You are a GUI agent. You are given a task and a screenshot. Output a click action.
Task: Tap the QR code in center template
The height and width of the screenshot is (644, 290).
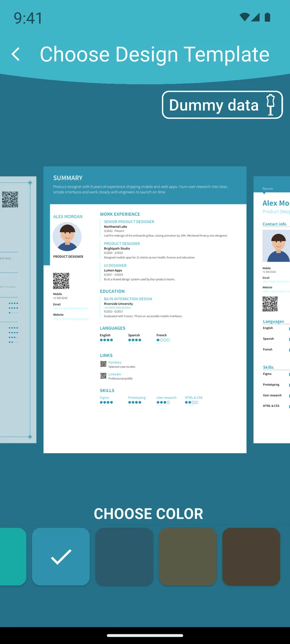coord(61,281)
